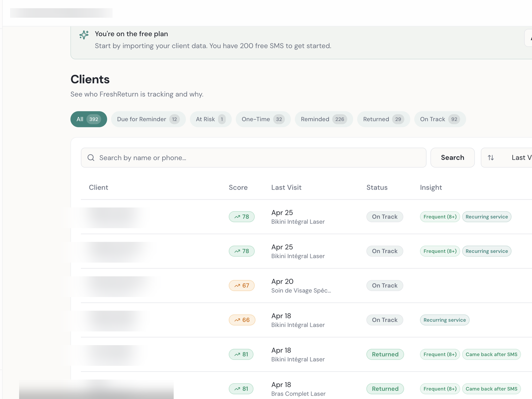Click the sparkles icon in the free plan banner
532x399 pixels.
84,35
